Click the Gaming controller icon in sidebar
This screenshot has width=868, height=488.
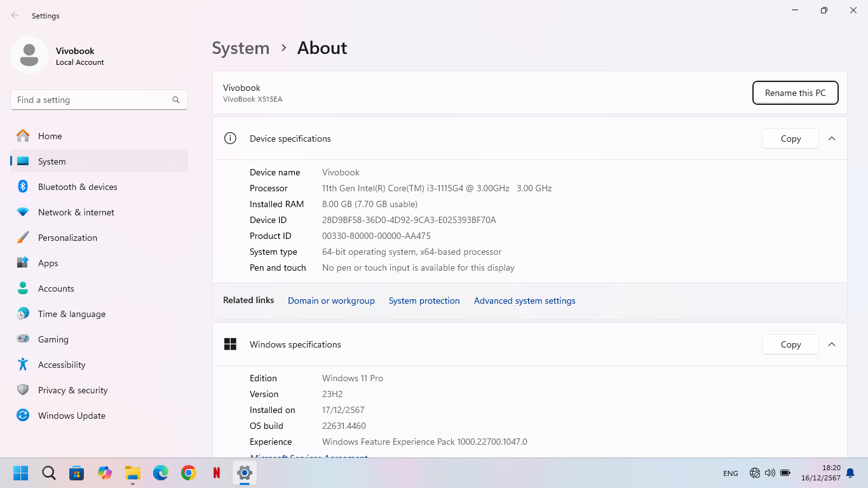[23, 339]
